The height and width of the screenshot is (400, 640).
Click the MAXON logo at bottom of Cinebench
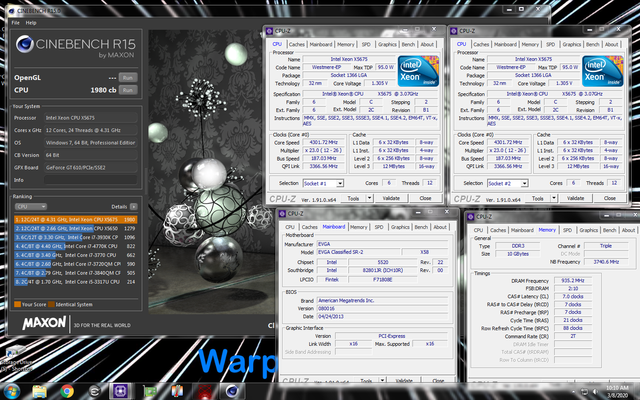pyautogui.click(x=44, y=323)
